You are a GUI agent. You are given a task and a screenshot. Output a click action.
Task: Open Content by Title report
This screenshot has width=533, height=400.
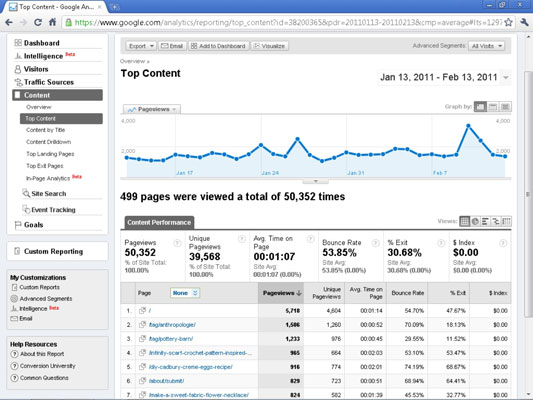(x=46, y=130)
